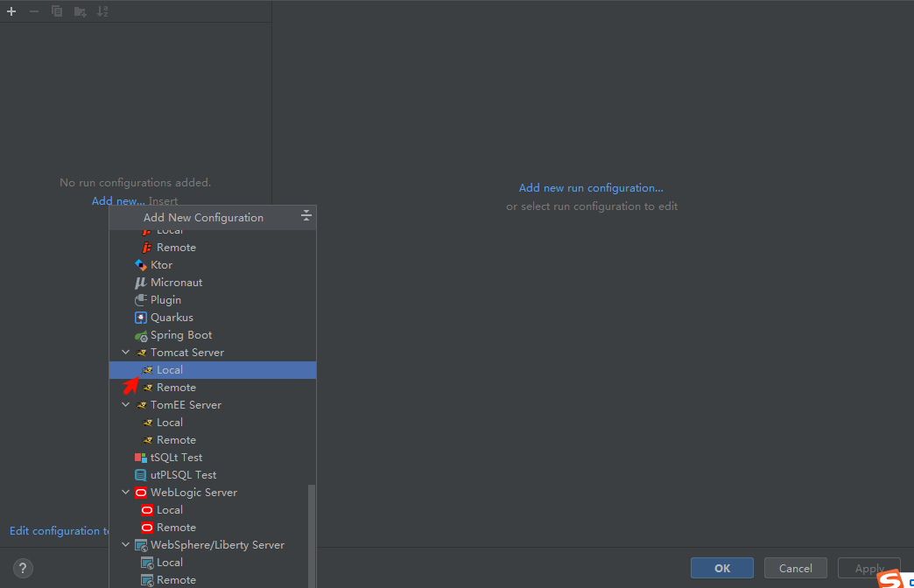Viewport: 914px width, 588px height.
Task: Collapse the TomEE Server node
Action: (x=125, y=404)
